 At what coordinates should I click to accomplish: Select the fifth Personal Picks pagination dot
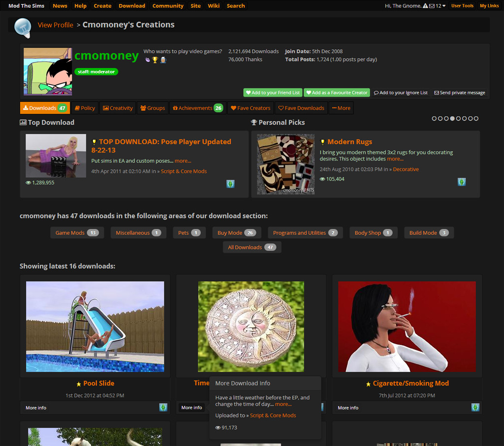pos(459,119)
